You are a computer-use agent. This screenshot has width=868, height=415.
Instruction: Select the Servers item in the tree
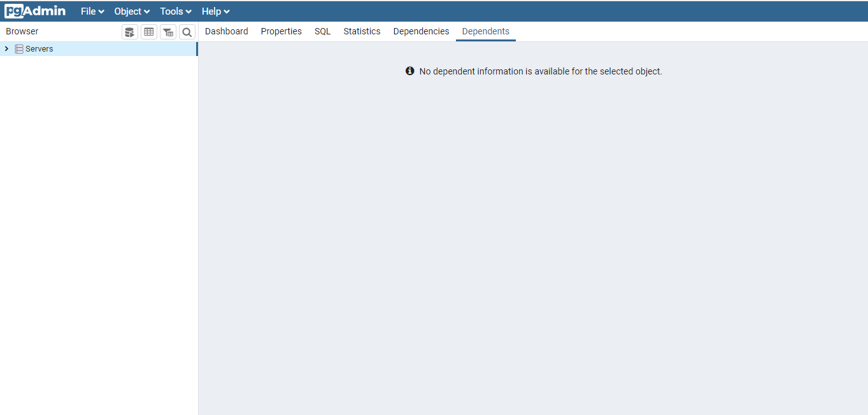(98, 49)
